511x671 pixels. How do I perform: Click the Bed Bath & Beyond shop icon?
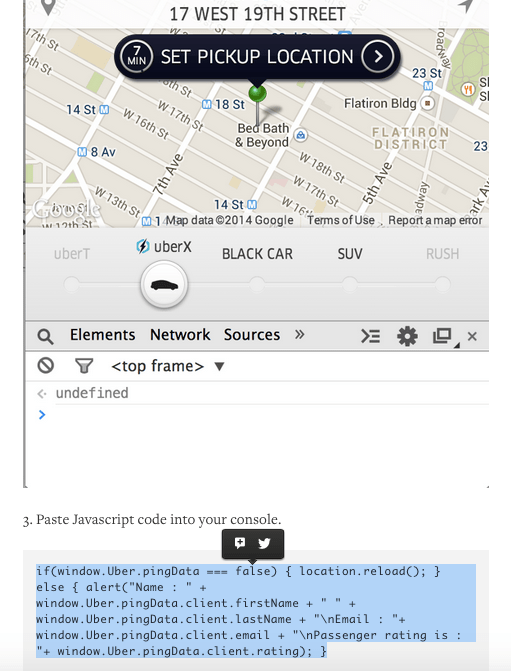[301, 135]
